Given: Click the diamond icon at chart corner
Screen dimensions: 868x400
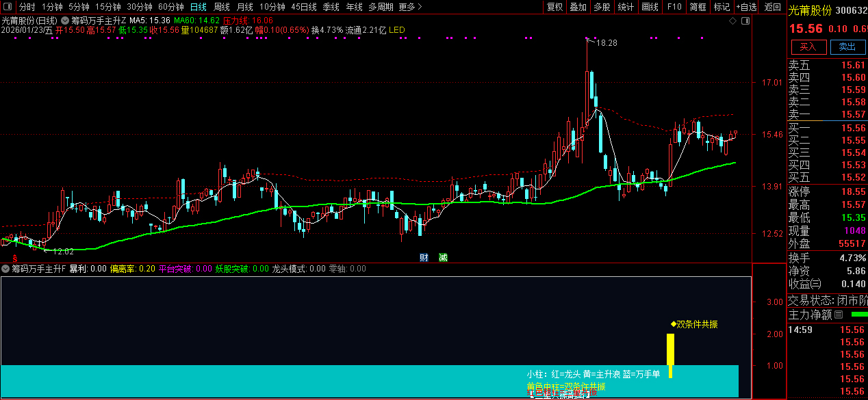Looking at the screenshot, I should coord(732,21).
